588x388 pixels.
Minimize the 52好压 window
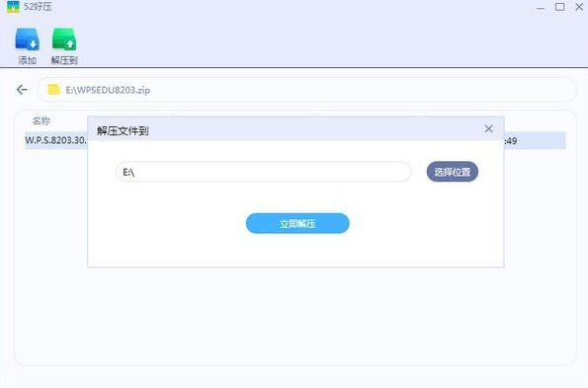coord(541,7)
